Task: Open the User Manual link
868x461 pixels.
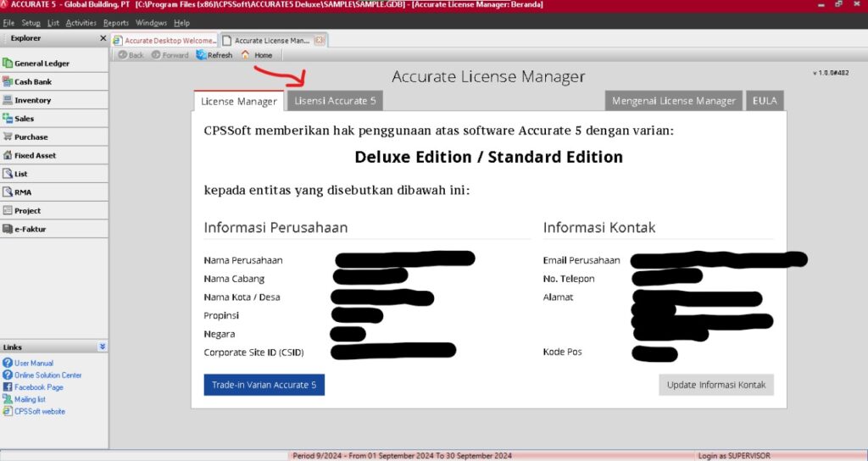Action: click(x=34, y=363)
